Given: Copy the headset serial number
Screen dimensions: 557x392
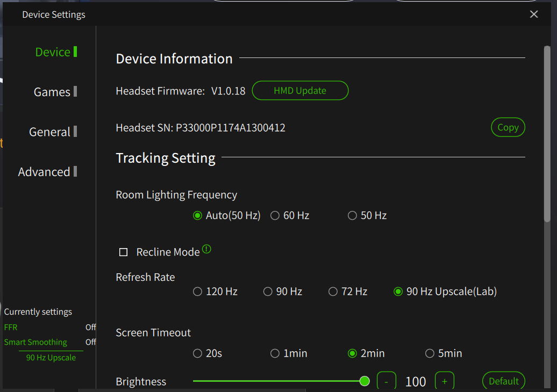Looking at the screenshot, I should click(508, 127).
